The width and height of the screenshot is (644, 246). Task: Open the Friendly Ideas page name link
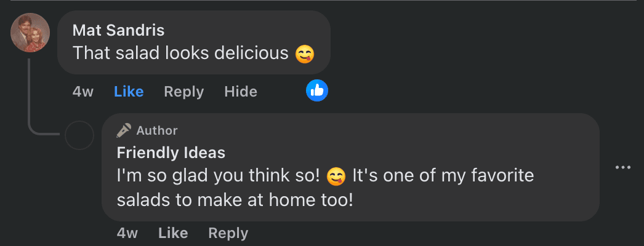click(x=171, y=152)
